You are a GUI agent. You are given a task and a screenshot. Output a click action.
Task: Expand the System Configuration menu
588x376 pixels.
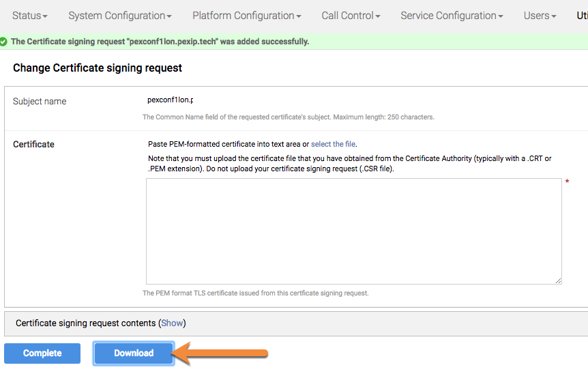[119, 16]
